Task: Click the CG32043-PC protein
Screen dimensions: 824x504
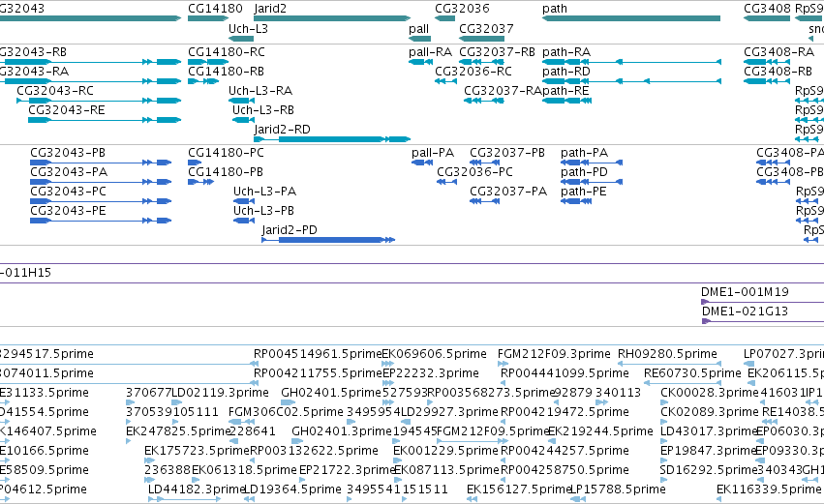Action: [x=69, y=192]
